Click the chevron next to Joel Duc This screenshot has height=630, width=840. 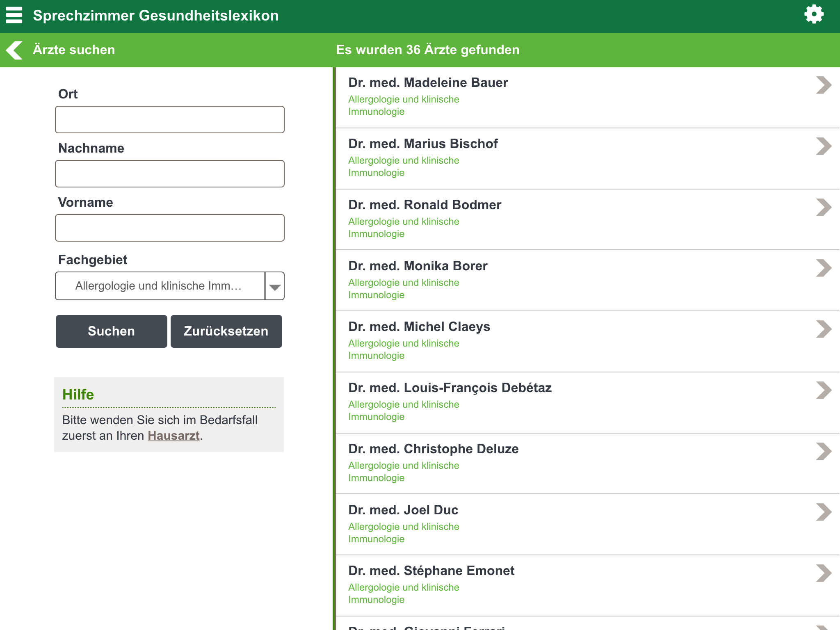coord(823,512)
